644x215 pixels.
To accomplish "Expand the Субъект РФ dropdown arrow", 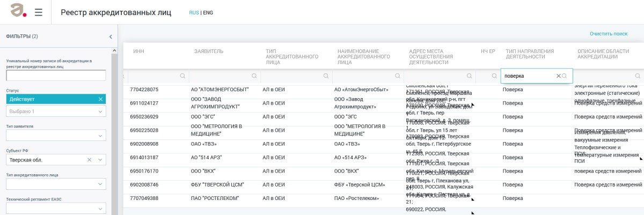I will coord(100,160).
